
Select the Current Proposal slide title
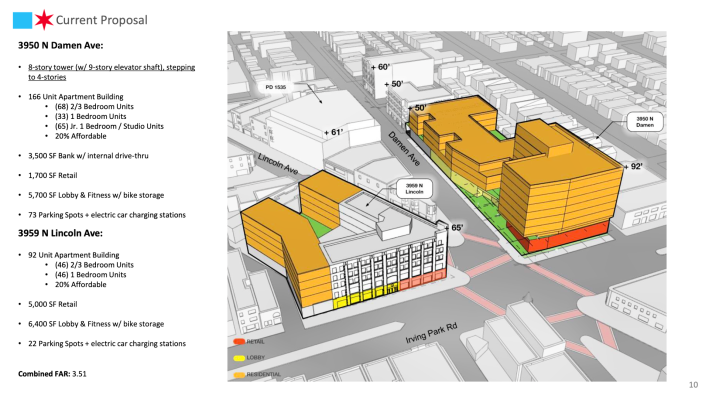pos(101,20)
